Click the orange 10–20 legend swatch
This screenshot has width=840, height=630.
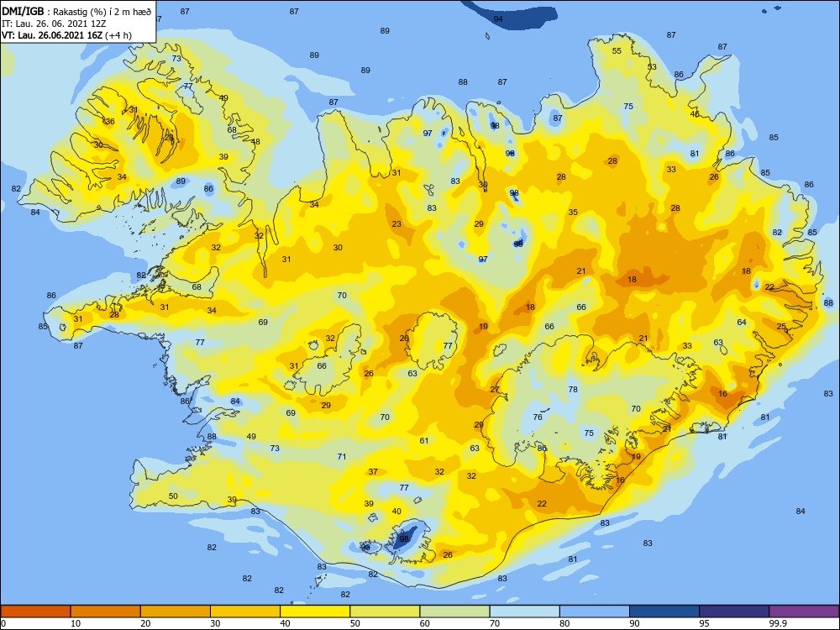106,612
